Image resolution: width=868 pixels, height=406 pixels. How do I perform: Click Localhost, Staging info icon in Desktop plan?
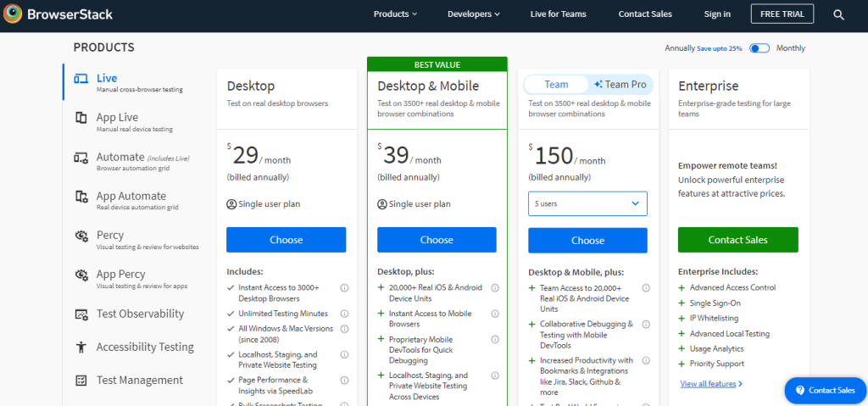(x=344, y=354)
